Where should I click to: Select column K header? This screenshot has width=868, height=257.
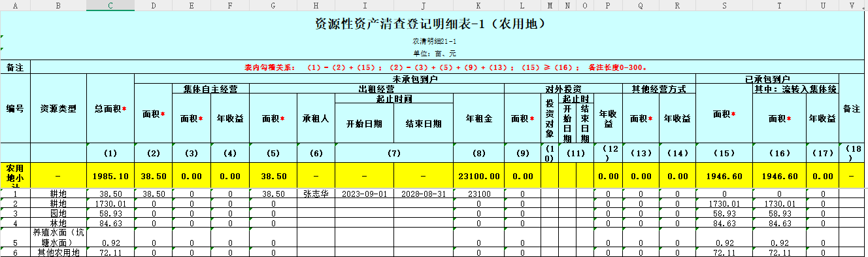[x=478, y=5]
